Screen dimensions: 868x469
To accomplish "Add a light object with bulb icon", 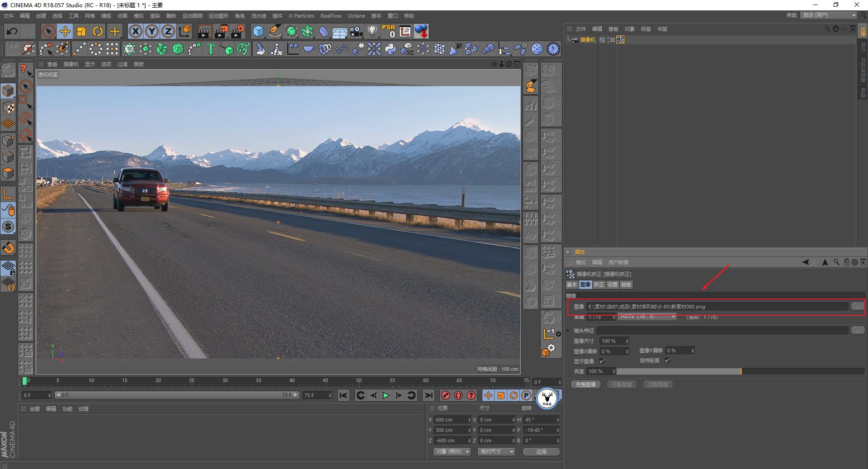I will (x=372, y=31).
